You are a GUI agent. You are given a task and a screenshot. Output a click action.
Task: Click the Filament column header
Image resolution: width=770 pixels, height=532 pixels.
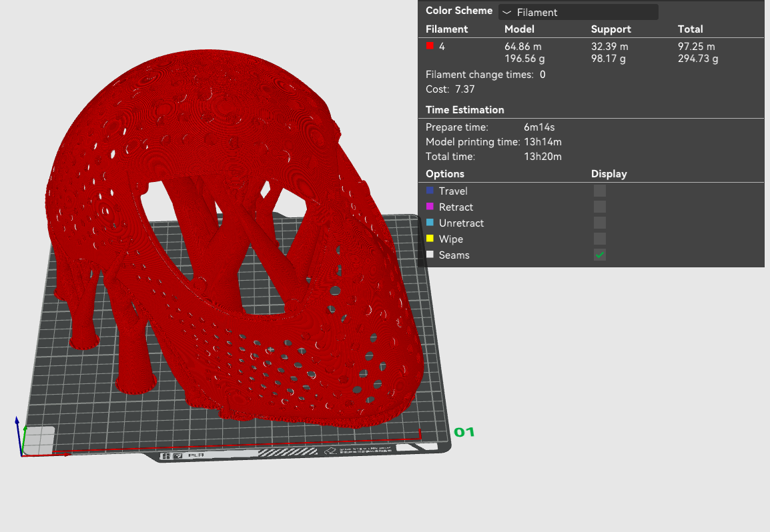pyautogui.click(x=446, y=29)
